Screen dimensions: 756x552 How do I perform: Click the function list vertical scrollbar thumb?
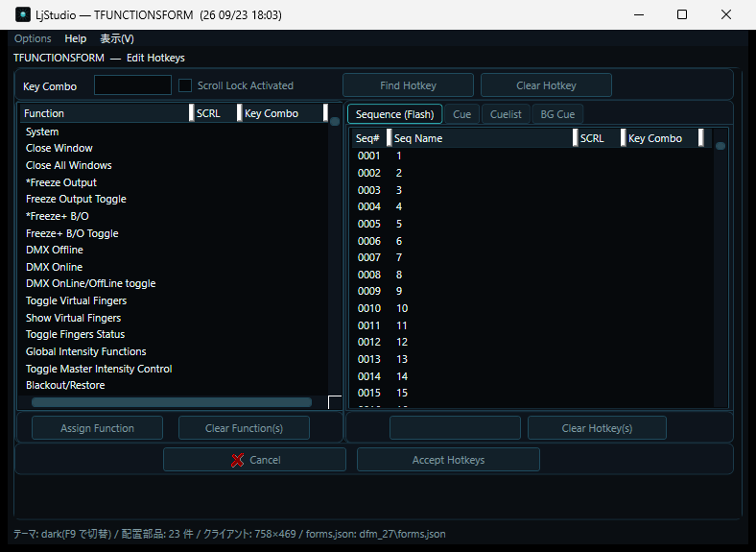coord(335,121)
